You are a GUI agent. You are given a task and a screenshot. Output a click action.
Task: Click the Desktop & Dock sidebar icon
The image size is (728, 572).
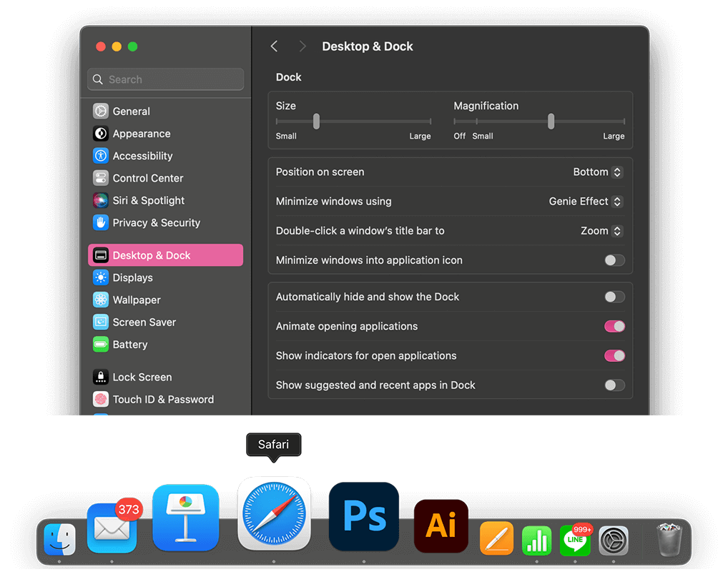(100, 255)
